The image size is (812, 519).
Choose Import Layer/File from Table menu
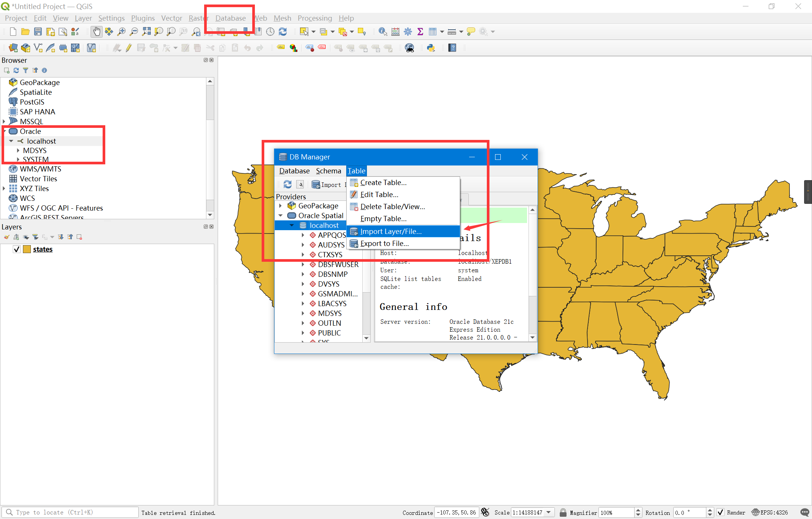pyautogui.click(x=403, y=231)
